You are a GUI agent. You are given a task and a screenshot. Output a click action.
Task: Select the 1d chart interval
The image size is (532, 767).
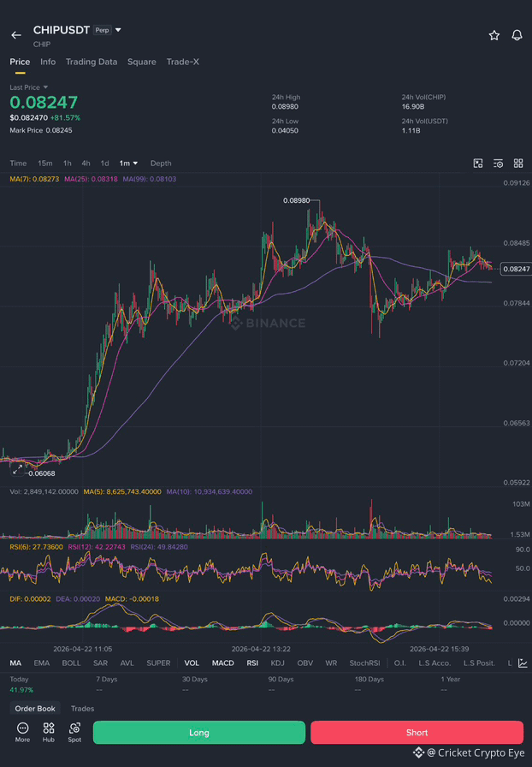click(104, 164)
